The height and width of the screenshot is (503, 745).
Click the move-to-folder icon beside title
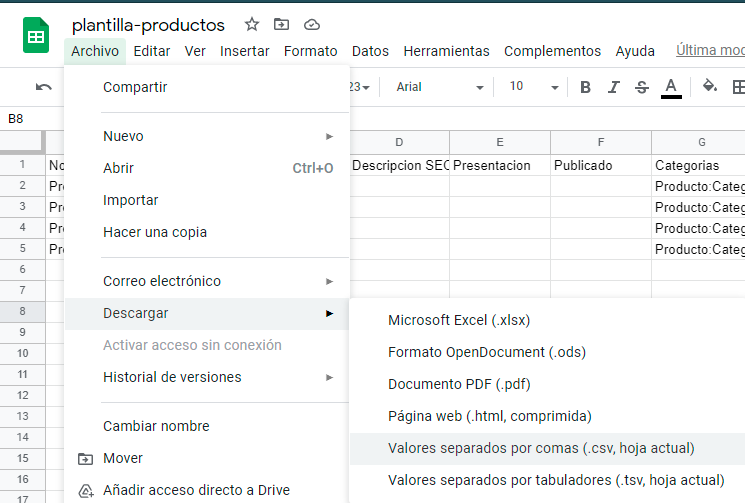pos(281,24)
